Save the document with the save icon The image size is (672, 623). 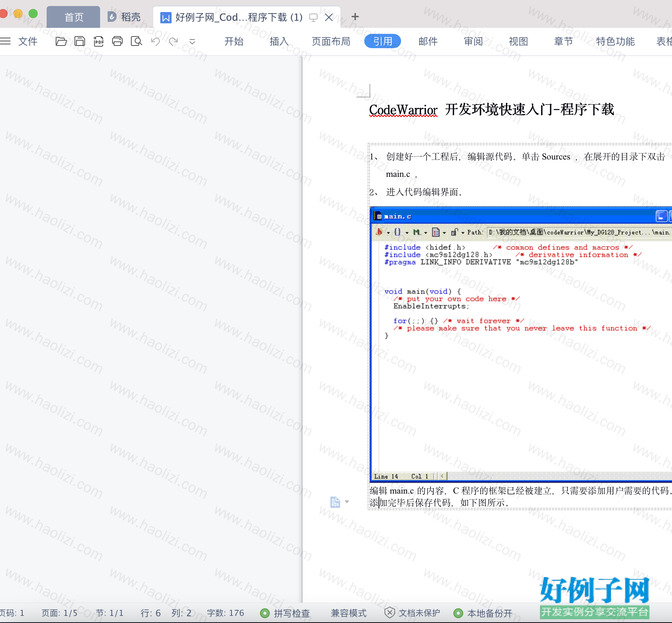pos(80,41)
